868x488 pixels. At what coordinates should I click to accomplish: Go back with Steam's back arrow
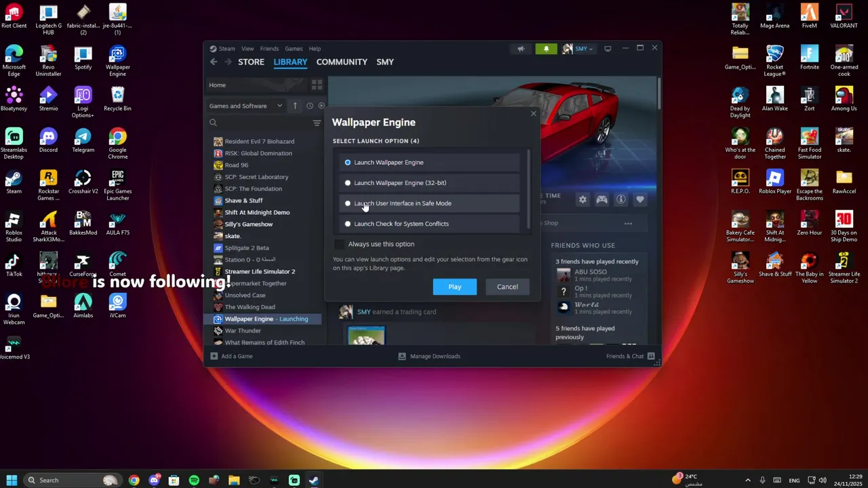214,62
